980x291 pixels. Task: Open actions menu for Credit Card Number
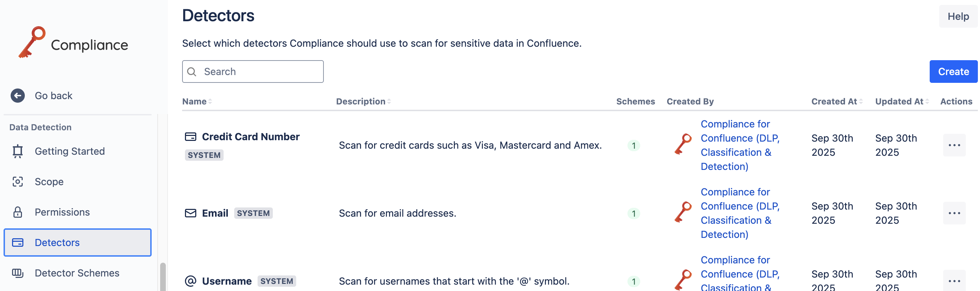954,145
